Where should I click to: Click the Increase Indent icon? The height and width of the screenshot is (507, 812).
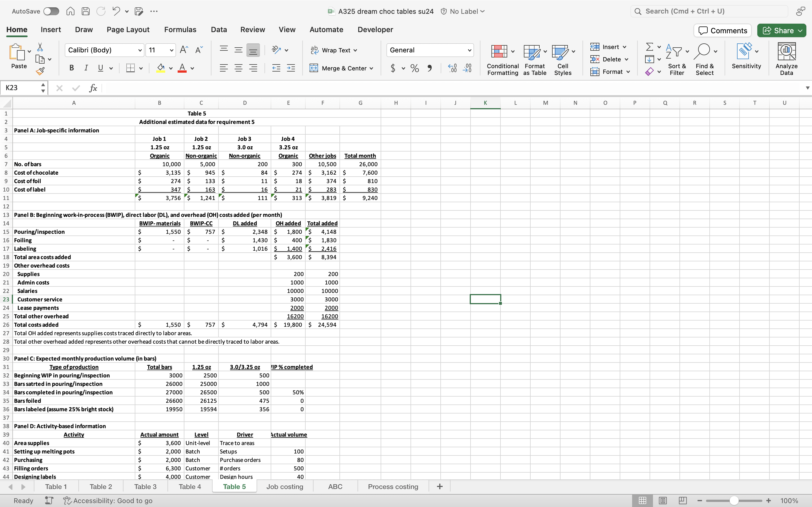291,68
